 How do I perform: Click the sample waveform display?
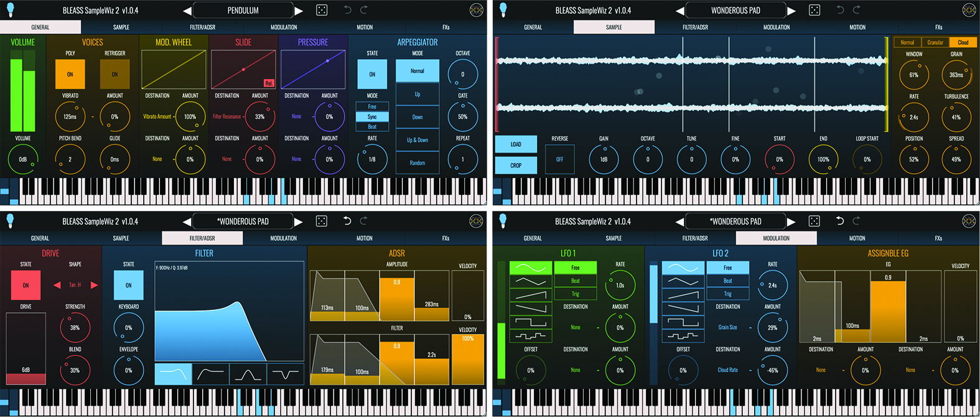pos(692,84)
